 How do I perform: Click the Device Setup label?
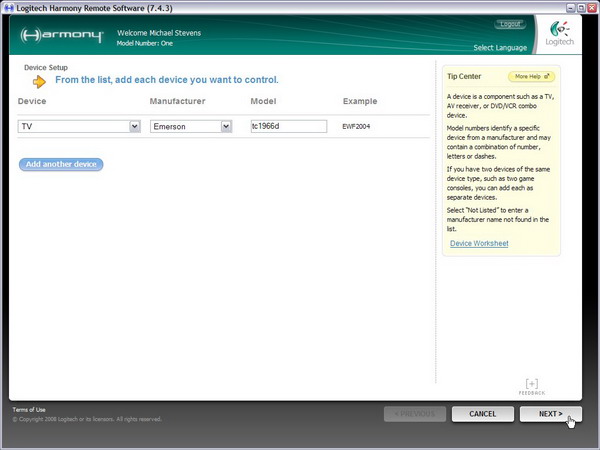pyautogui.click(x=46, y=68)
